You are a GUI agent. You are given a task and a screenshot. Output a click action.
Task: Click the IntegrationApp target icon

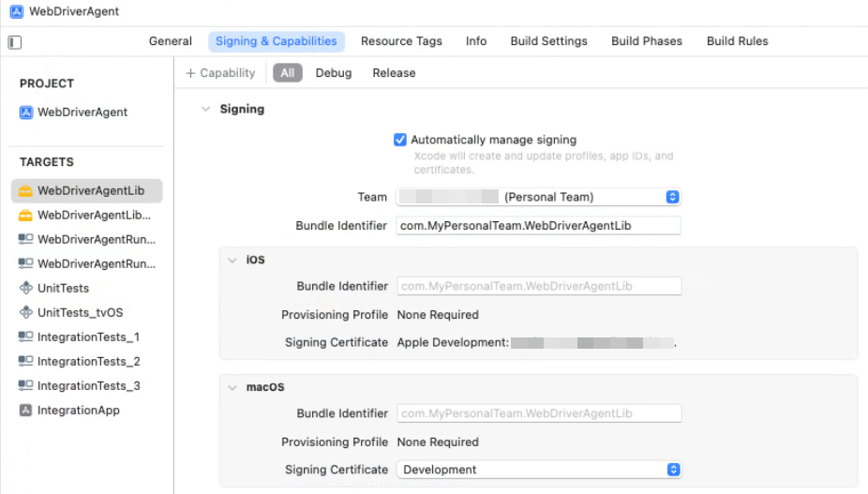[26, 411]
